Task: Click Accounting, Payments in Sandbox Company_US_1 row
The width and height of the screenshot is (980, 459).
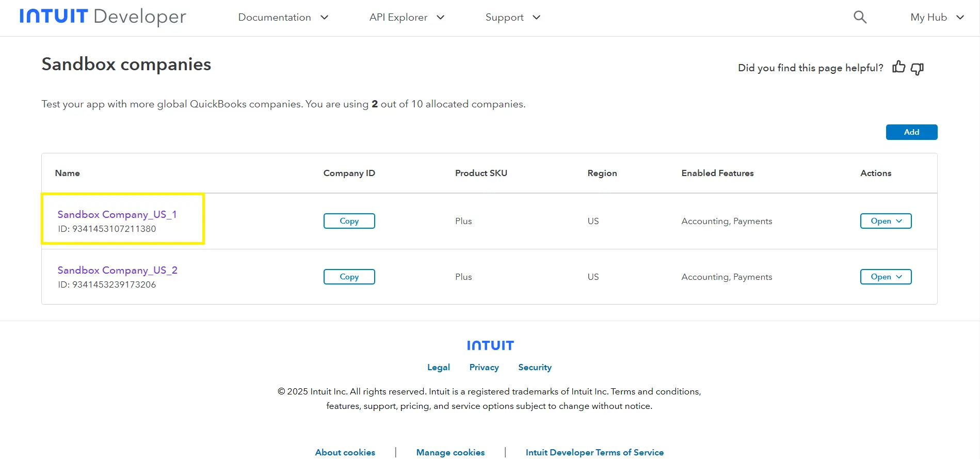Action: tap(727, 221)
